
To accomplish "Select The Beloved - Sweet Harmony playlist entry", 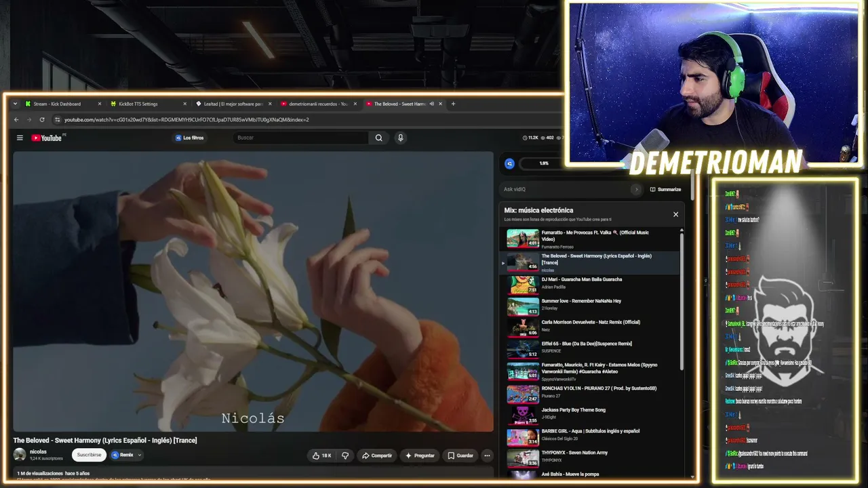I will (591, 262).
